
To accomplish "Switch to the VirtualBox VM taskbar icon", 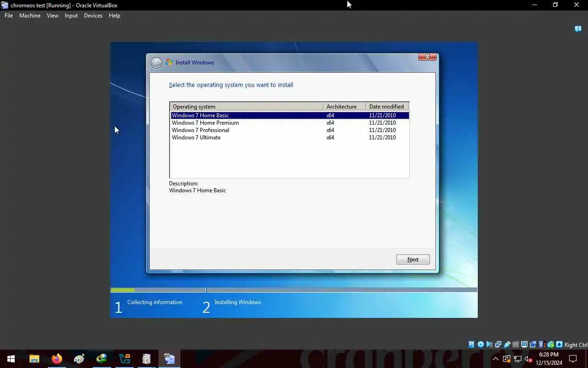I will click(169, 359).
